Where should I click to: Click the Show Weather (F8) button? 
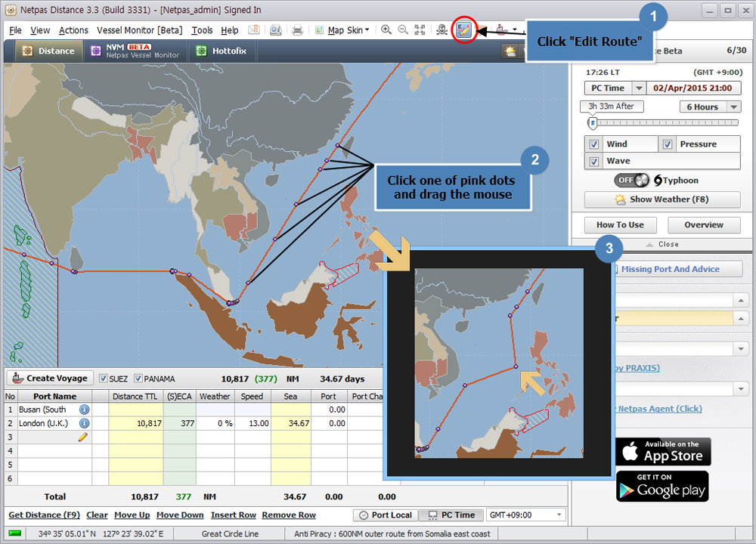pos(662,199)
